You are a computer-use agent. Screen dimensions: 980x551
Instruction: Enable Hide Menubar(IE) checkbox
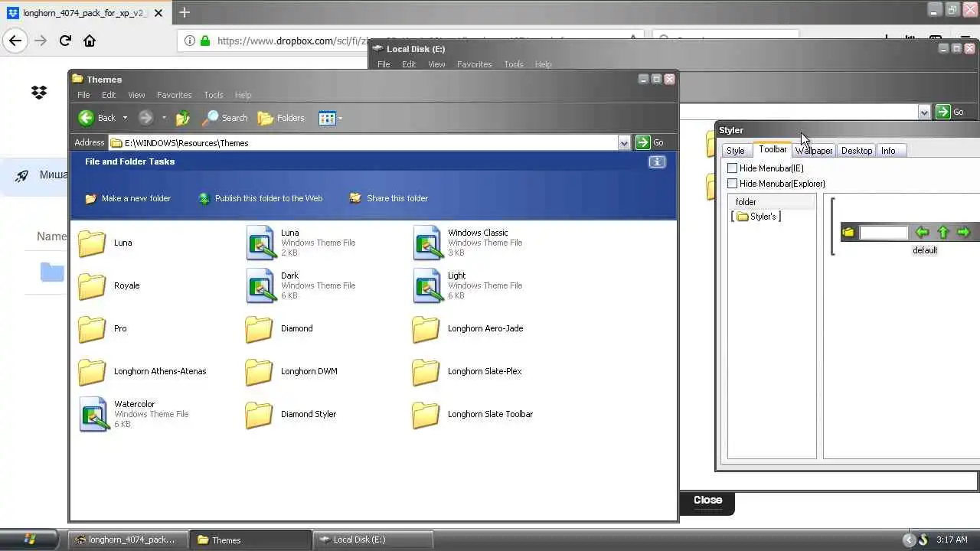[x=733, y=168]
